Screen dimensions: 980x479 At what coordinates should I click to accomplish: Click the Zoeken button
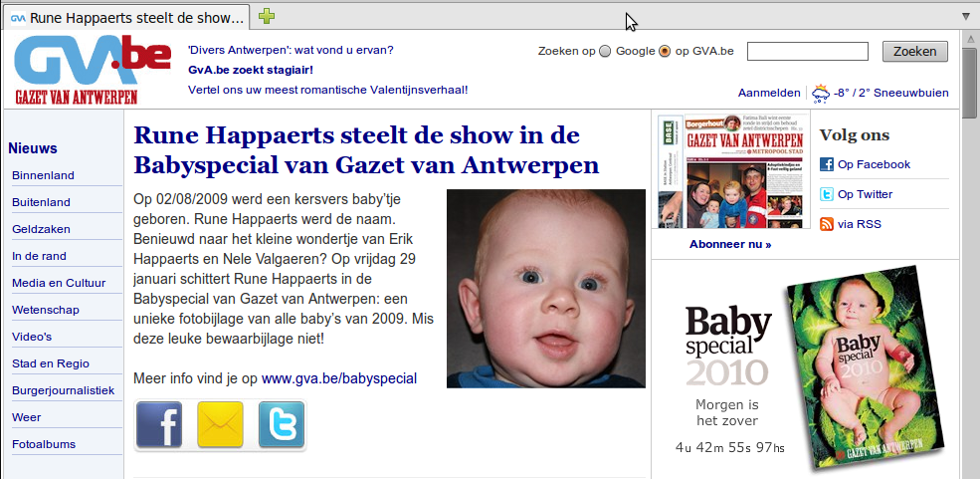915,51
